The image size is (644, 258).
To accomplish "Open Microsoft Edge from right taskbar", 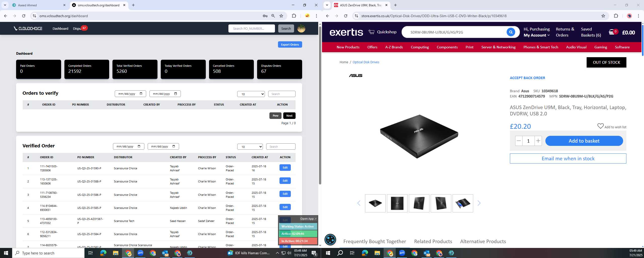I will click(x=365, y=253).
